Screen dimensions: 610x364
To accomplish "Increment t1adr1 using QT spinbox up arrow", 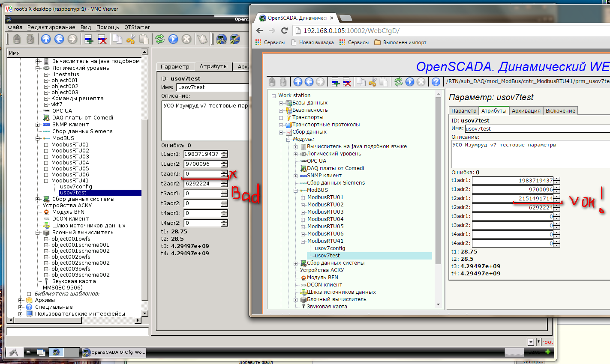I will (x=224, y=152).
